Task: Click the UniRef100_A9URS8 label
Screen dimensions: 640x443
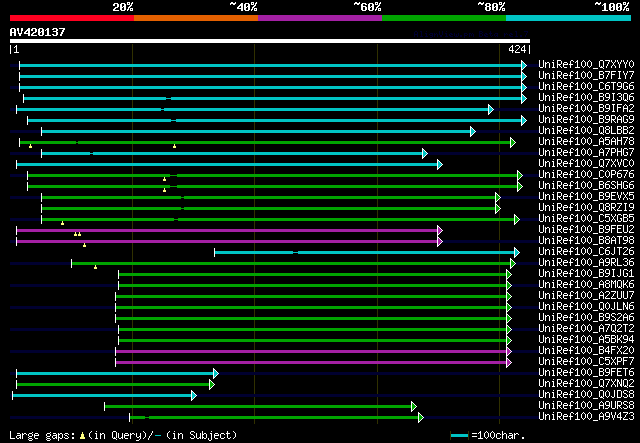Action: [586, 406]
